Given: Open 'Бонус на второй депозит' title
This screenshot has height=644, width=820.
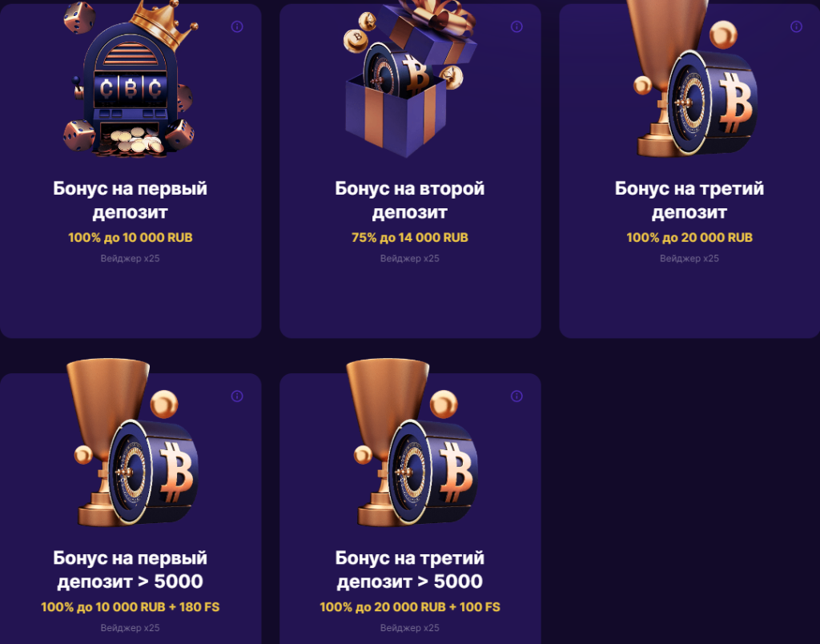Looking at the screenshot, I should tap(409, 200).
